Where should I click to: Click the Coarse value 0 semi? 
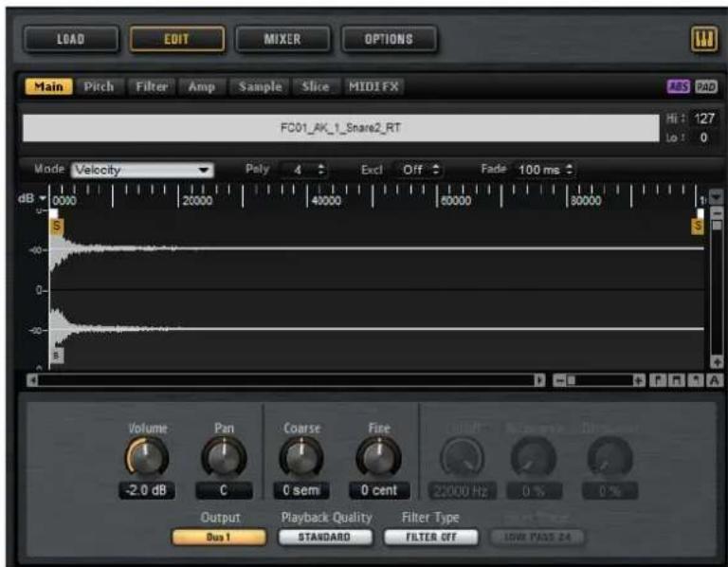point(300,490)
